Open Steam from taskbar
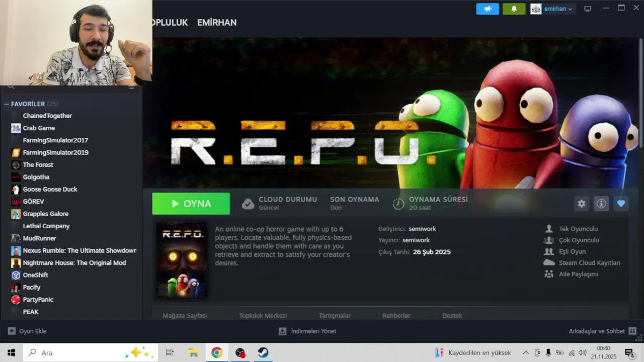This screenshot has height=362, width=644. [263, 352]
